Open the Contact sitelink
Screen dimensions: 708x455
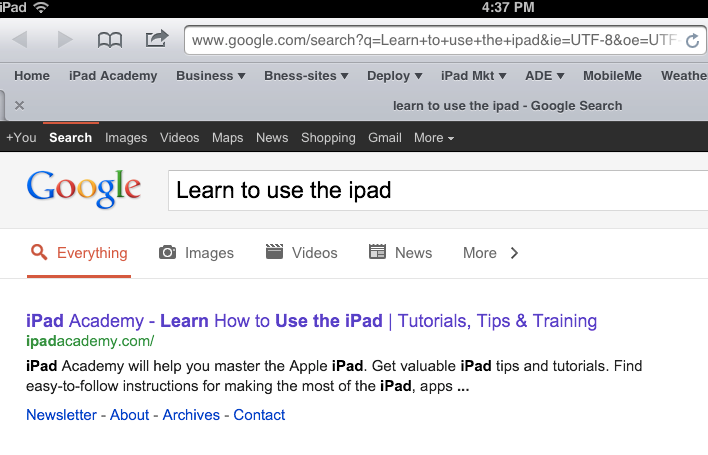[259, 415]
